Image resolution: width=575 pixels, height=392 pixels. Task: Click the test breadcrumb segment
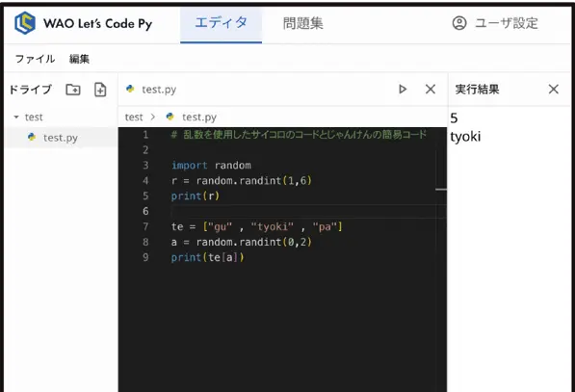pos(134,117)
